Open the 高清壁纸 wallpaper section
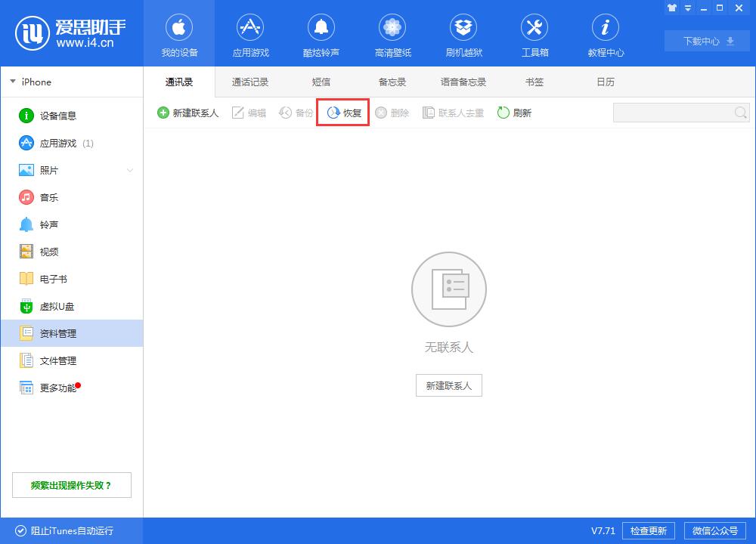This screenshot has width=756, height=544. [392, 34]
